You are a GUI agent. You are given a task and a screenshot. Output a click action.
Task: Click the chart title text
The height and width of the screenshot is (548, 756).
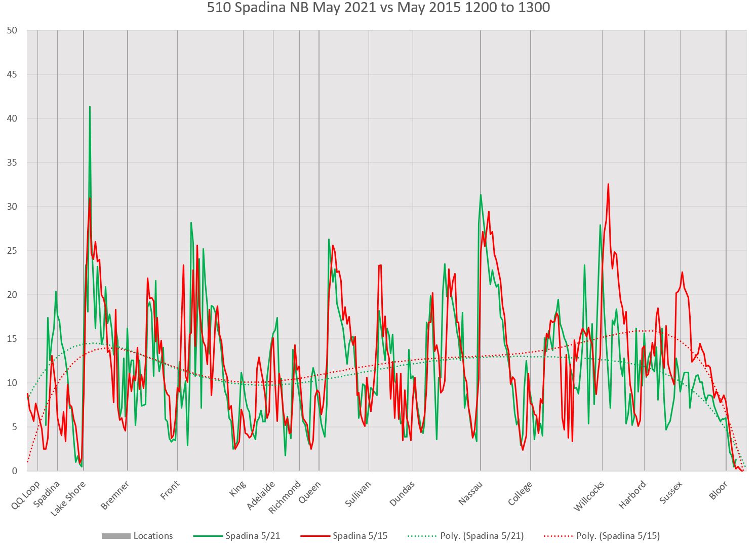378,8
